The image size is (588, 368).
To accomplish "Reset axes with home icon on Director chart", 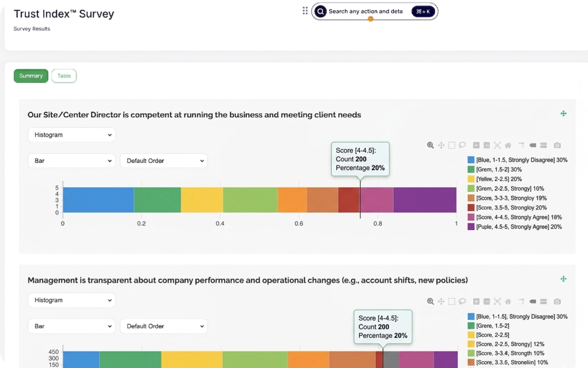I will [x=508, y=145].
